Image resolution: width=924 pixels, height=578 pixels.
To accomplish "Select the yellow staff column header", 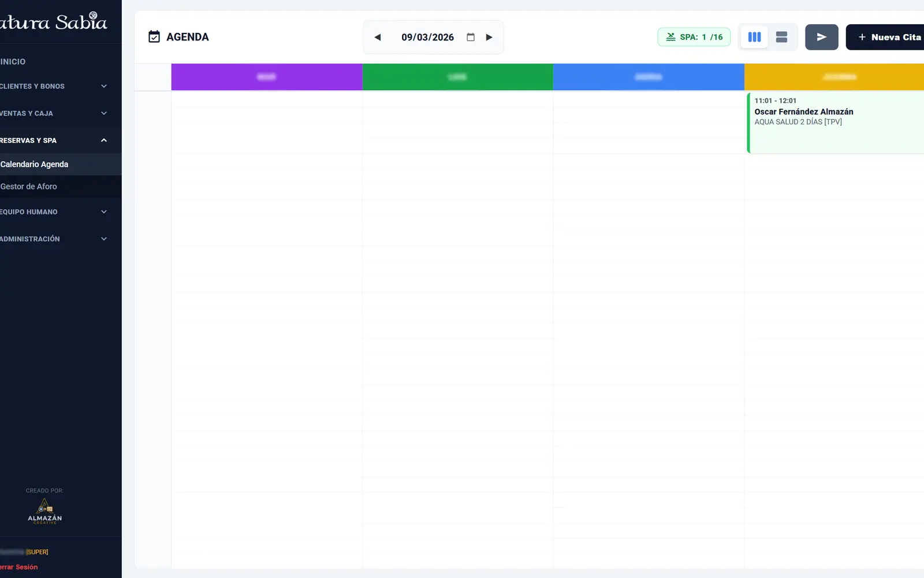I will click(x=834, y=77).
